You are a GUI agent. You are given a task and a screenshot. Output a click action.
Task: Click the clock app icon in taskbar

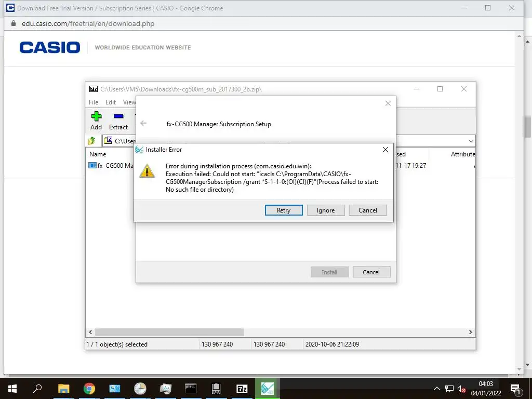(140, 388)
